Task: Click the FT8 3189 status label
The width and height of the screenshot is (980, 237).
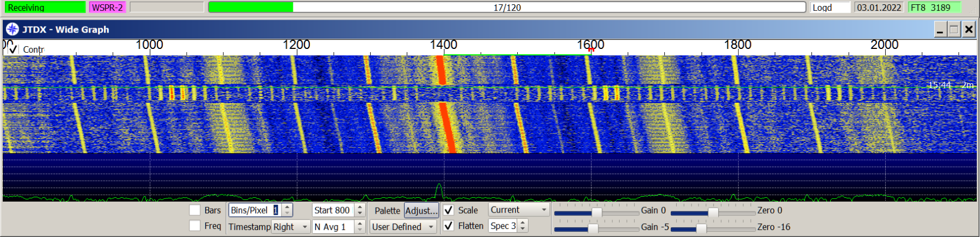Action: point(935,7)
